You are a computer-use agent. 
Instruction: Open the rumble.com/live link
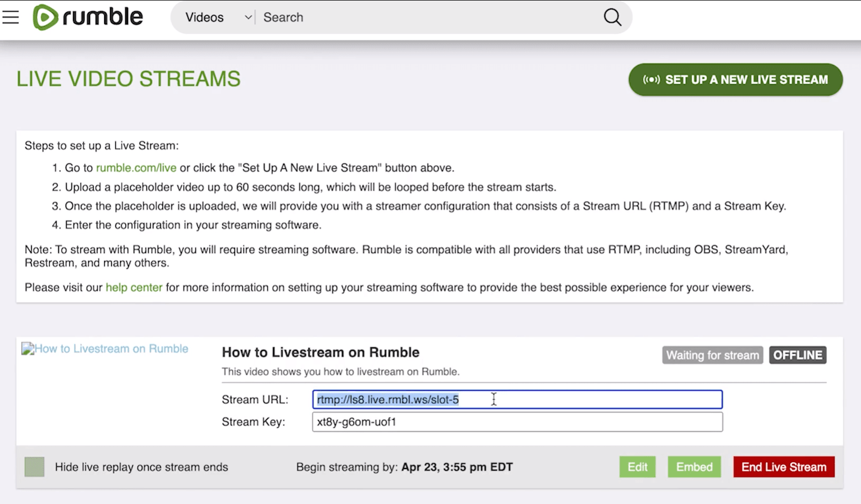point(136,168)
